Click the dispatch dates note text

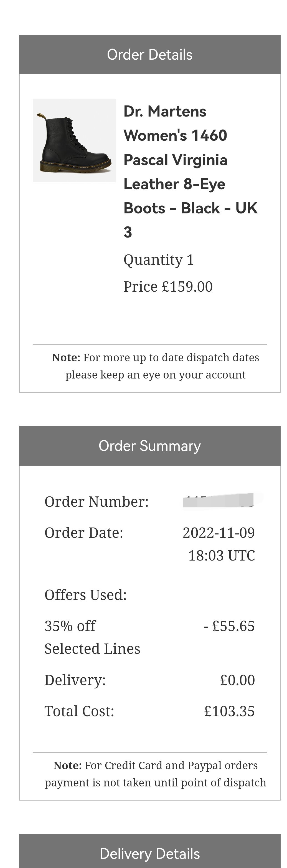(156, 366)
